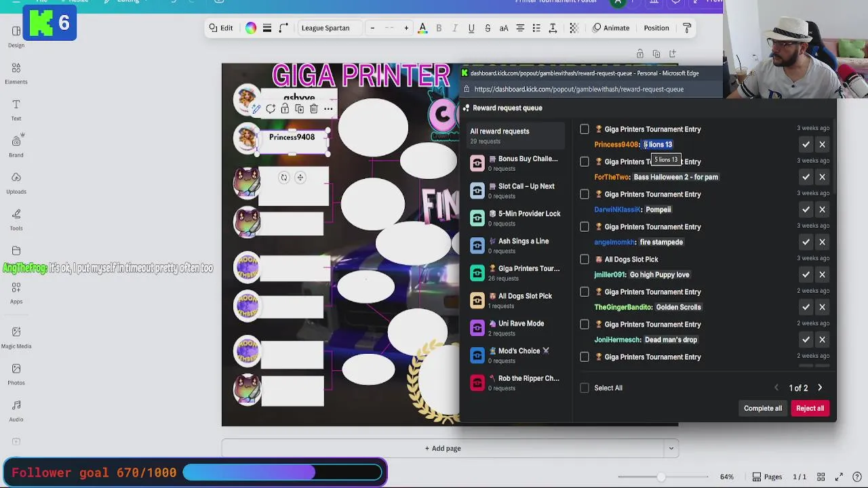Open the Photos panel in sidebar

(x=16, y=373)
